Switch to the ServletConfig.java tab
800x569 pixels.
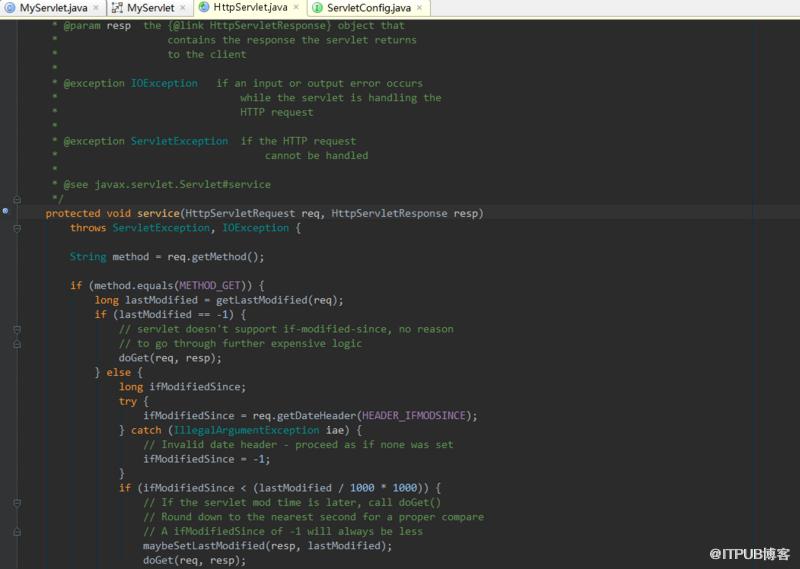point(368,8)
